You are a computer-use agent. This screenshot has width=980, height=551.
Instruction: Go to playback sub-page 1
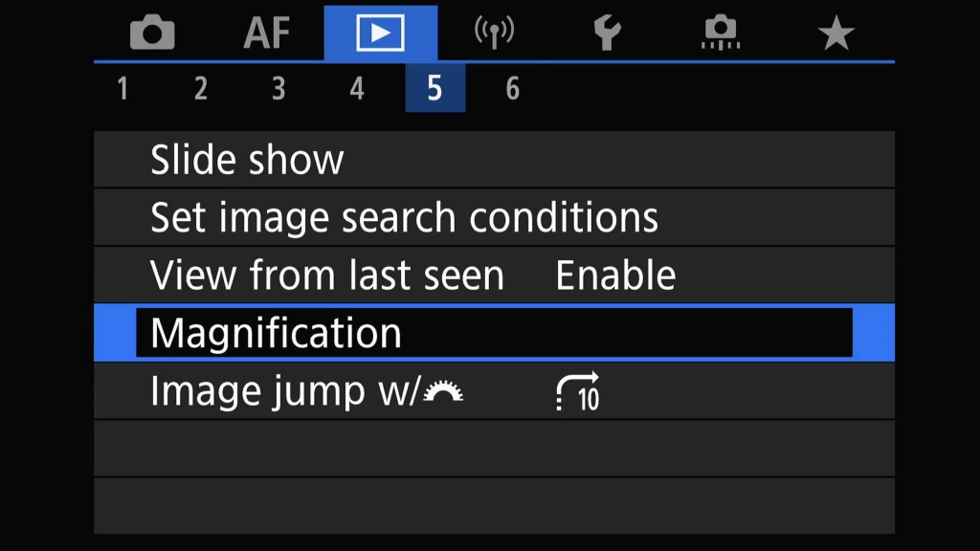tap(123, 89)
